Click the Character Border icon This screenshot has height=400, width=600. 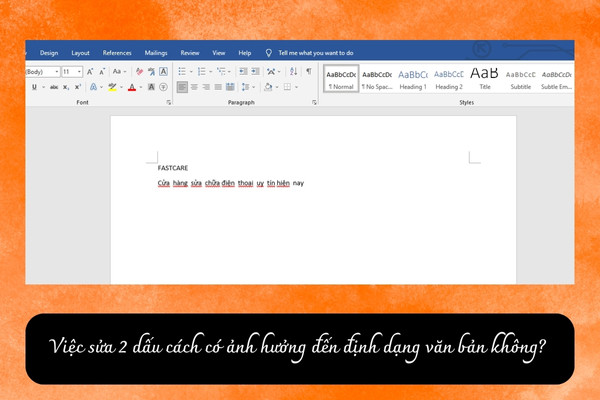pos(163,72)
